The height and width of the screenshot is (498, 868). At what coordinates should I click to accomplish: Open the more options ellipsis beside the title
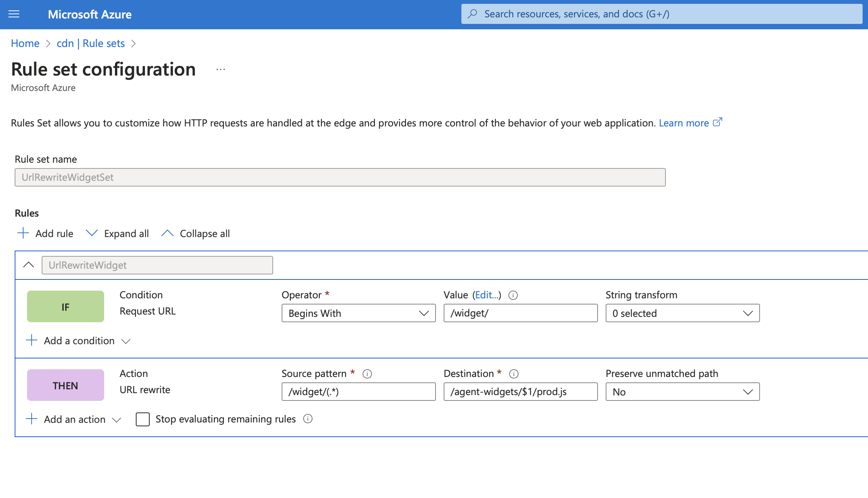(221, 69)
